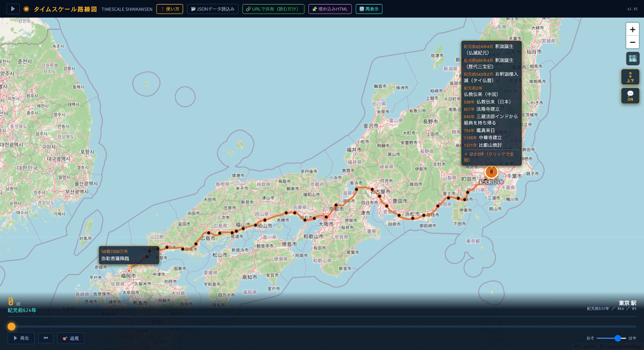
Task: Open the 埋め込みHTML embed panel
Action: coord(330,9)
